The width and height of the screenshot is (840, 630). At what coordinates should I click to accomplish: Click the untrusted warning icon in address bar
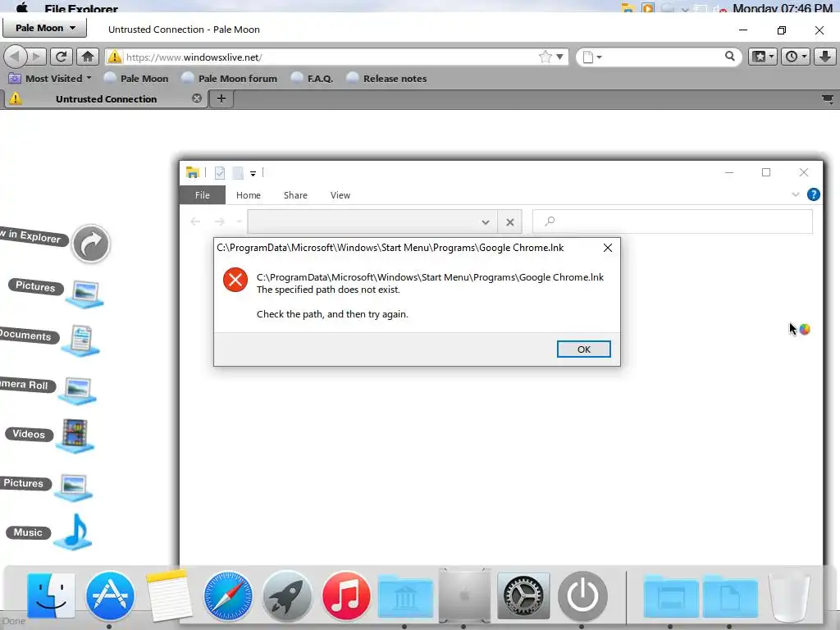pos(114,57)
